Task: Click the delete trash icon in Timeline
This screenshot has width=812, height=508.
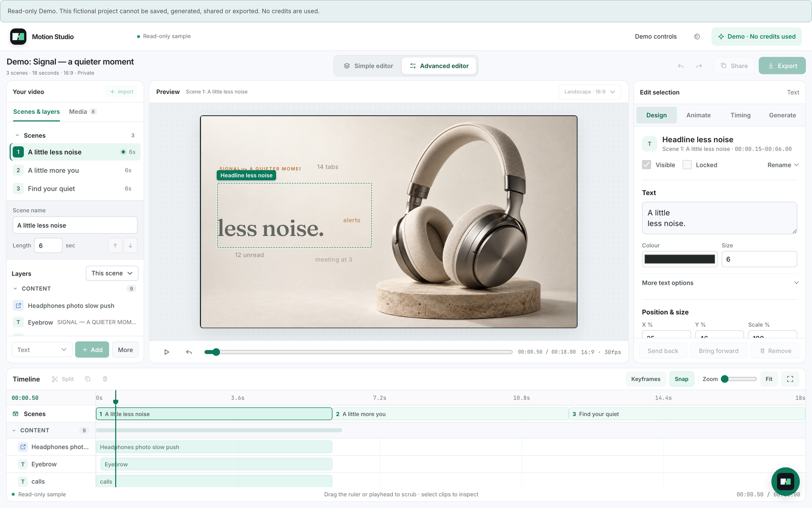Action: click(x=105, y=379)
